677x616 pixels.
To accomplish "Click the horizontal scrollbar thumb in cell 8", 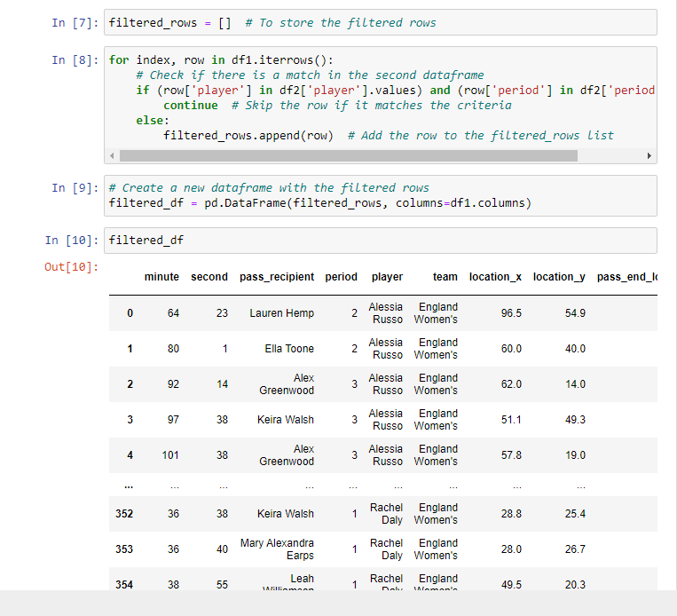I will [348, 156].
